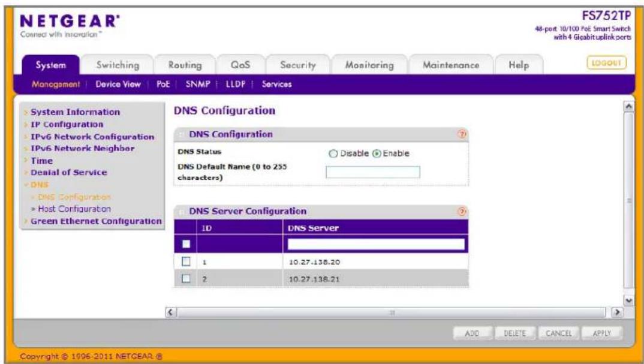
Task: Click horizontal scrollbar right arrow
Action: (616, 312)
